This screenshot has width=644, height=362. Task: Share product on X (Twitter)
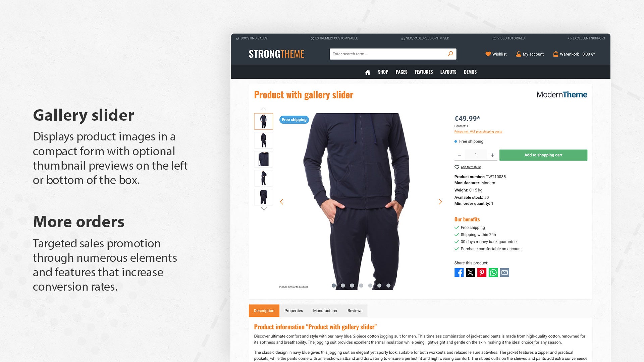470,273
